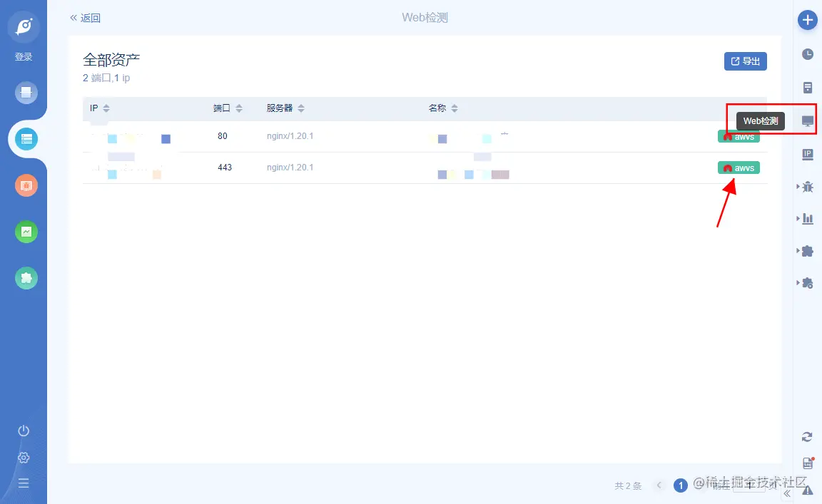Select the asset server sidebar icon
Viewport: 822px width, 504px height.
click(26, 139)
